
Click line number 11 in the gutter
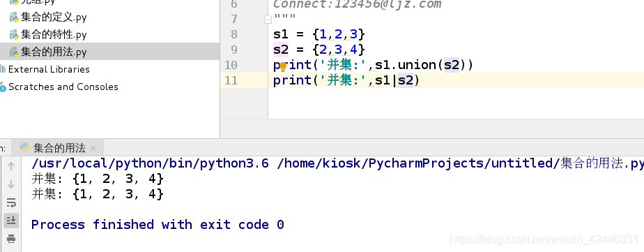pos(231,80)
